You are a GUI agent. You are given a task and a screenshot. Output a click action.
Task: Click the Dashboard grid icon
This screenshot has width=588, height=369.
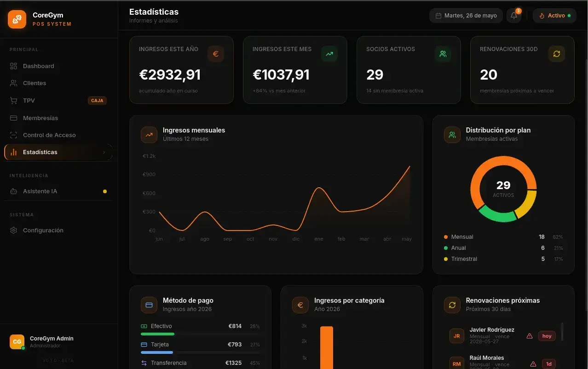[x=14, y=66]
